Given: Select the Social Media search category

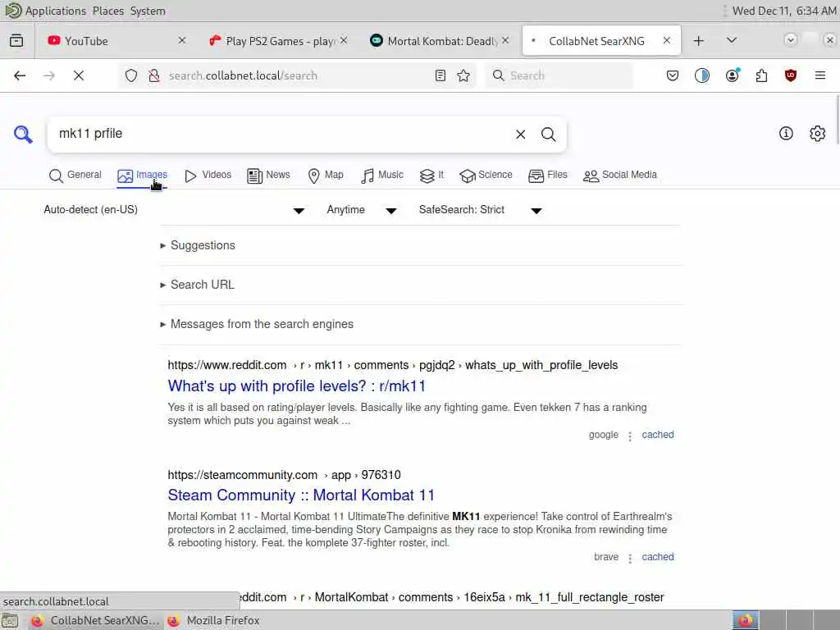Looking at the screenshot, I should 620,176.
